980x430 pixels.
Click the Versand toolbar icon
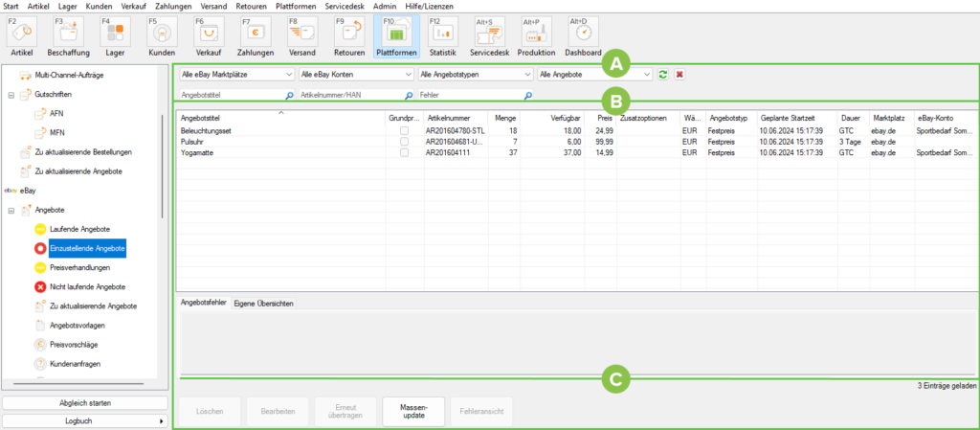[x=301, y=35]
